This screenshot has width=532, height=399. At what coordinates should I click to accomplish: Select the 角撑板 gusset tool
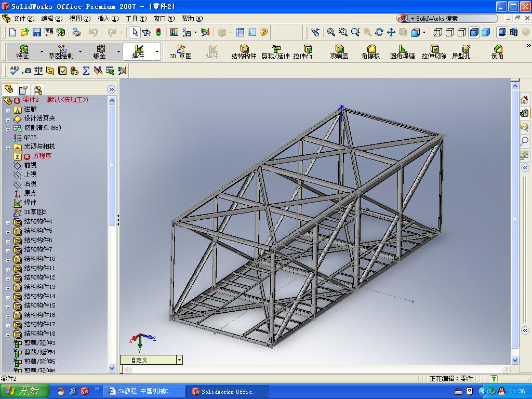pos(370,52)
